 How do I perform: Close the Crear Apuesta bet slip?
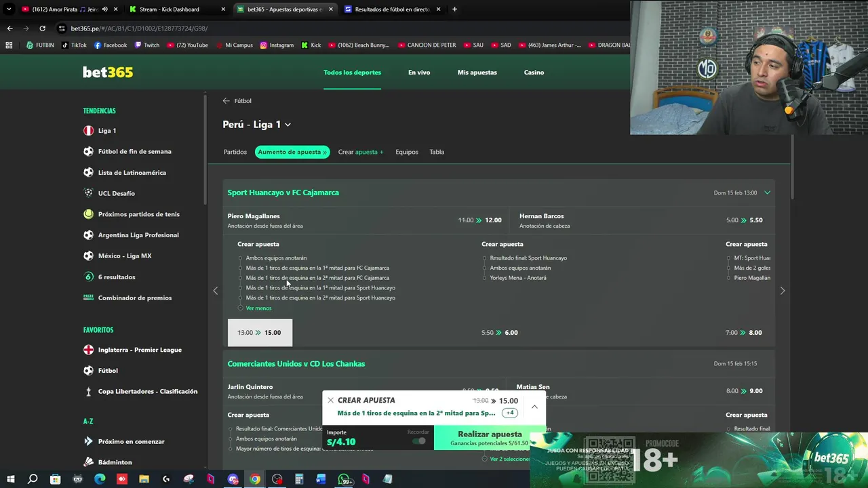click(x=330, y=400)
